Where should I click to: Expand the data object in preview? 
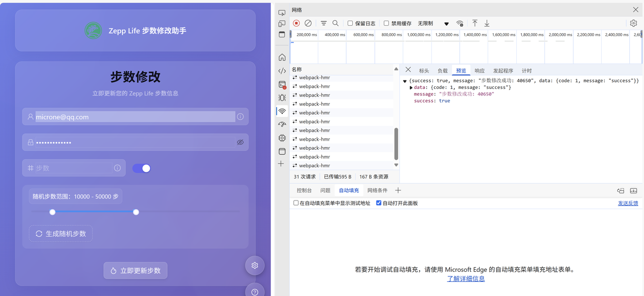tap(411, 87)
